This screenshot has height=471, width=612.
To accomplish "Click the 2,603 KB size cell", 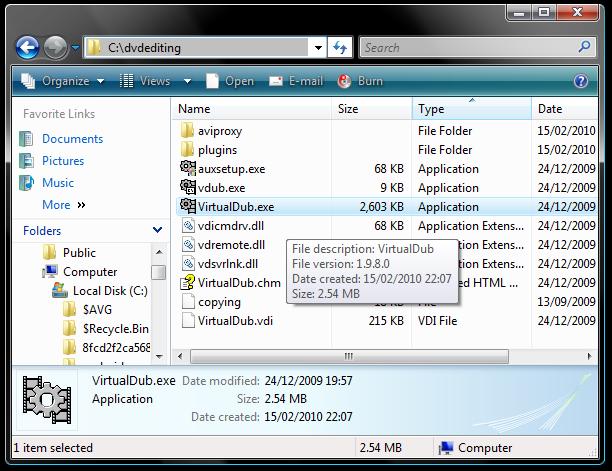I will pos(381,207).
